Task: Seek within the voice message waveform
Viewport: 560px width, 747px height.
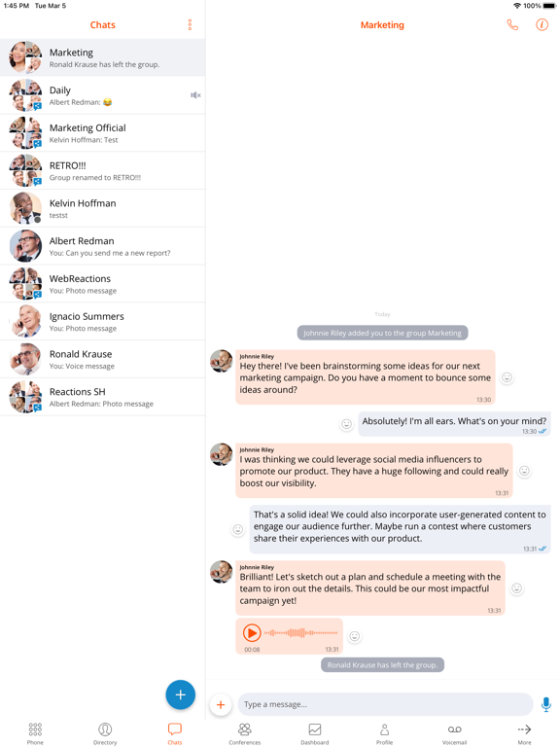Action: pyautogui.click(x=301, y=632)
